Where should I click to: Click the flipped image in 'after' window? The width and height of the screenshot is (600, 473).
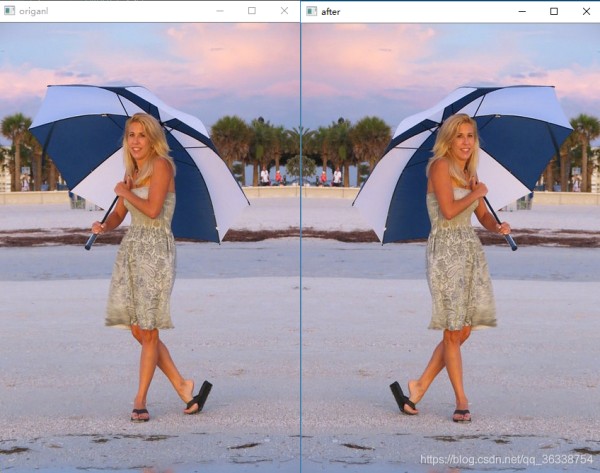pos(451,248)
